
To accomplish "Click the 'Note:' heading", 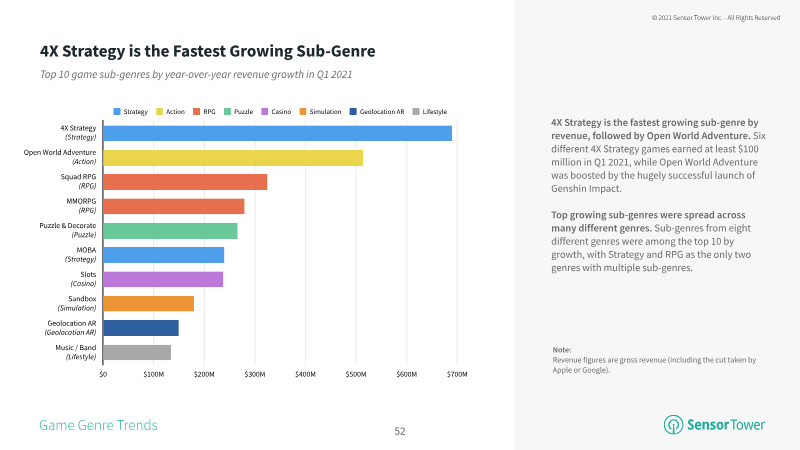I will 561,350.
